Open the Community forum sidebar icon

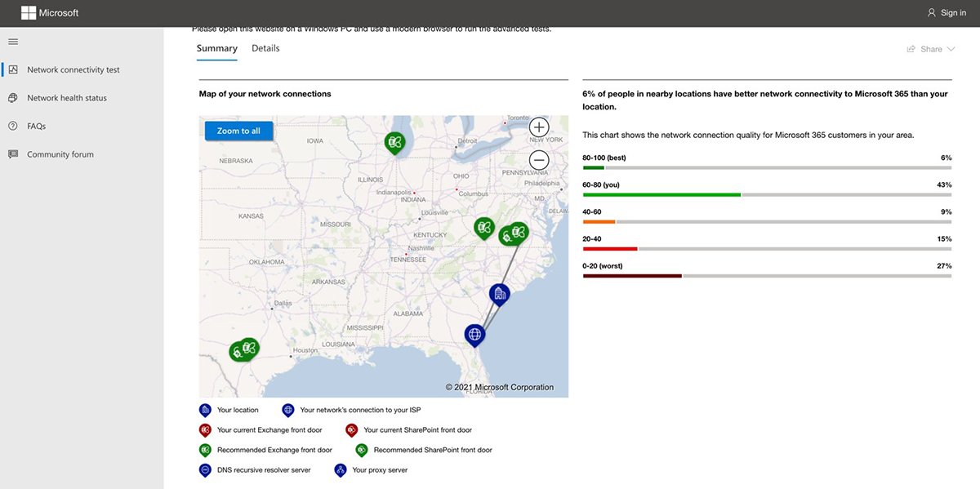point(12,153)
